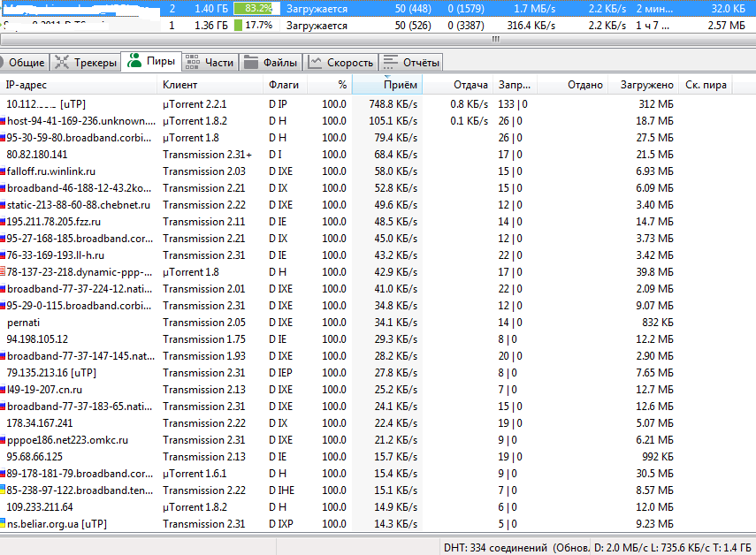
Task: Click the Reports tab icon
Action: [390, 63]
